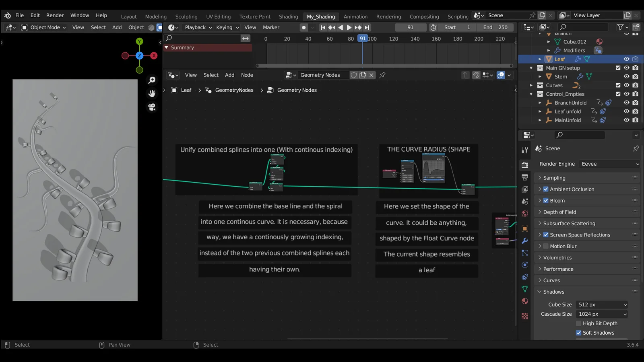Screen dimensions: 644x362
Task: Click the Leaf breadcrumb in the node editor path
Action: (186, 90)
